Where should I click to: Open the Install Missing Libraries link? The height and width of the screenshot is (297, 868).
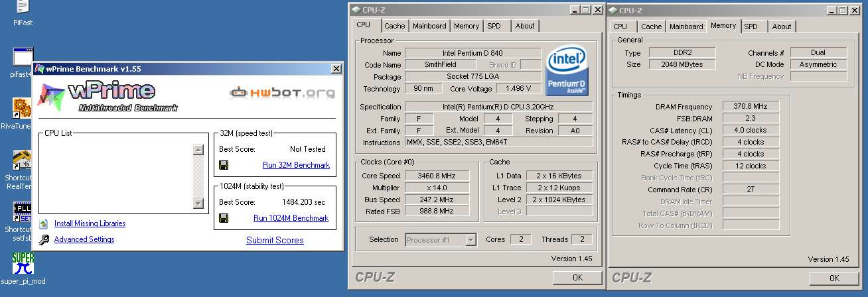[x=90, y=224]
